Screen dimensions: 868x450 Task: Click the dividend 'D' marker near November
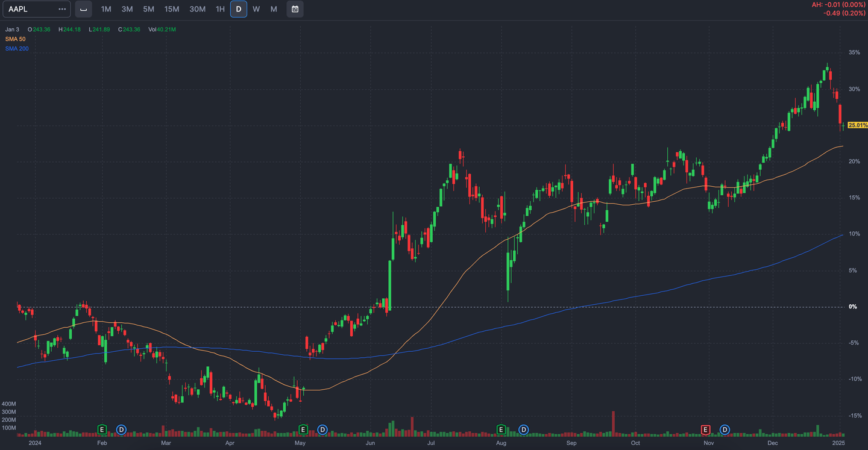coord(725,430)
